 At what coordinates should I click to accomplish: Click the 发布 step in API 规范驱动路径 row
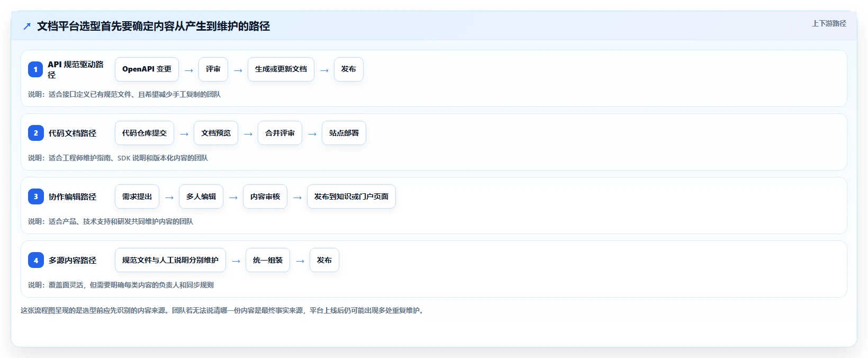[x=349, y=69]
